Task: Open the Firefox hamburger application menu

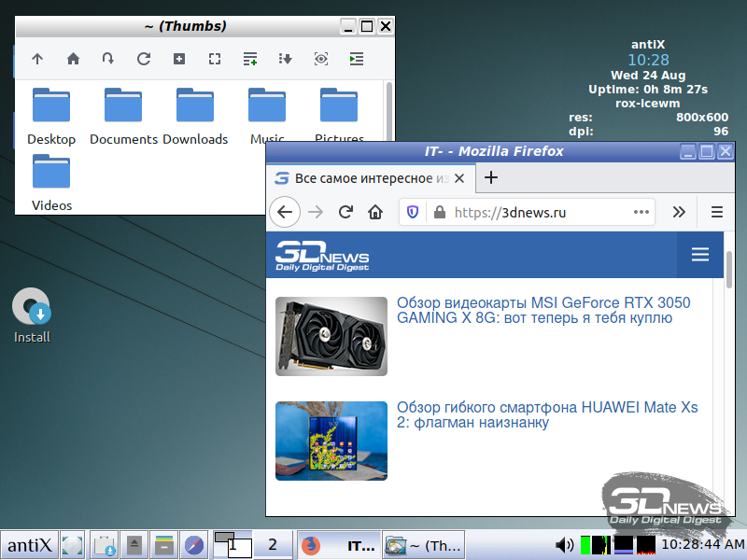Action: point(717,212)
